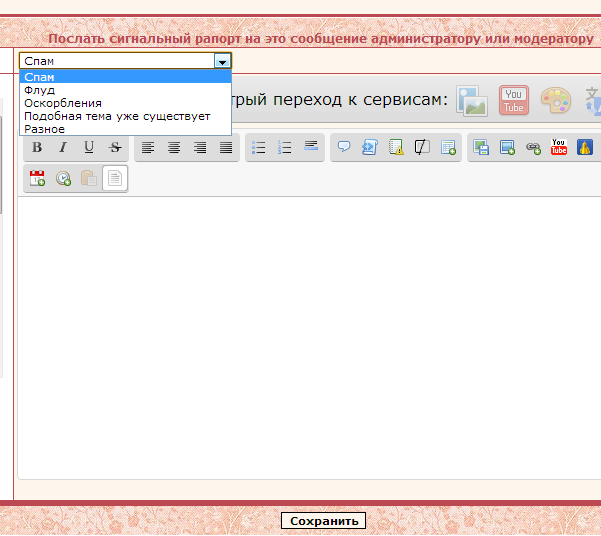Image resolution: width=601 pixels, height=536 pixels.
Task: Insert the current time clock icon
Action: [x=63, y=178]
